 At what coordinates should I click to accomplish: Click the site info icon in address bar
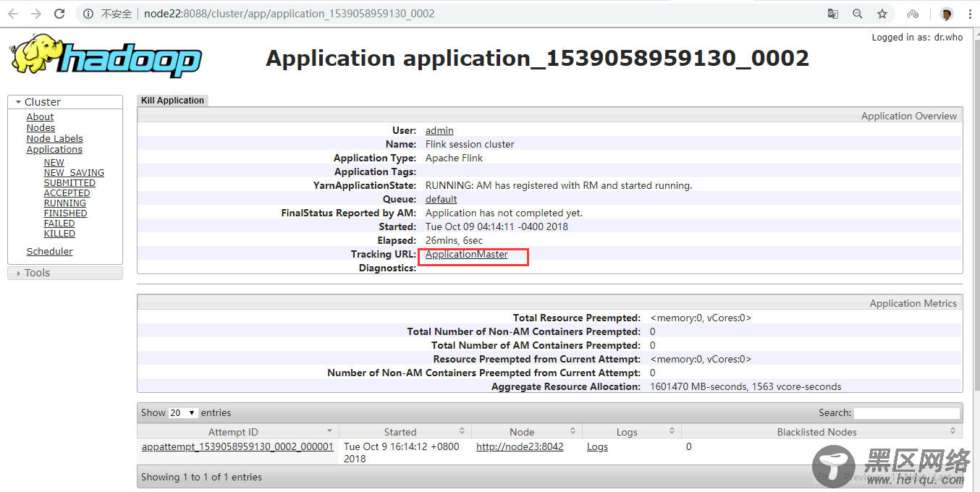tap(88, 14)
